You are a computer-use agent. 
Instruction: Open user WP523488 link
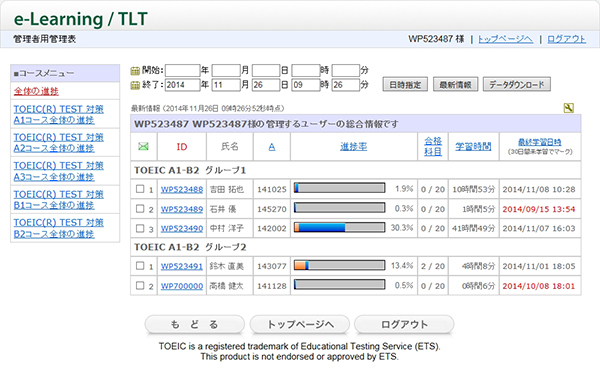[182, 189]
